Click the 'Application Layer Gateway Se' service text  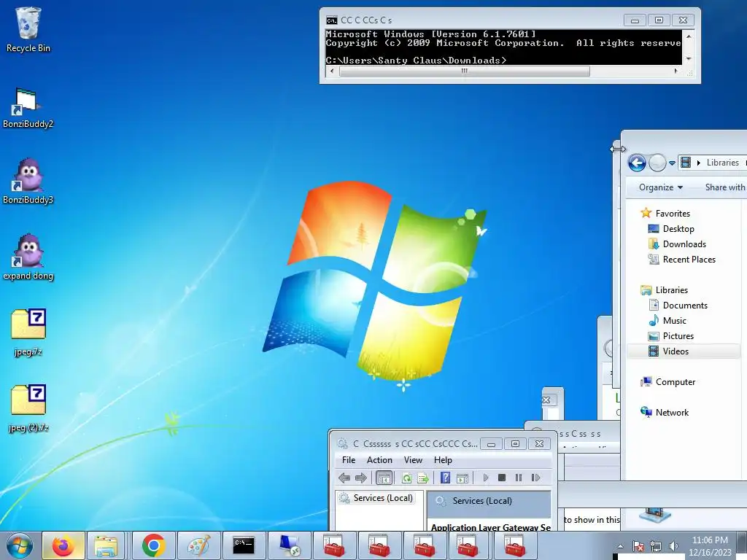click(491, 527)
